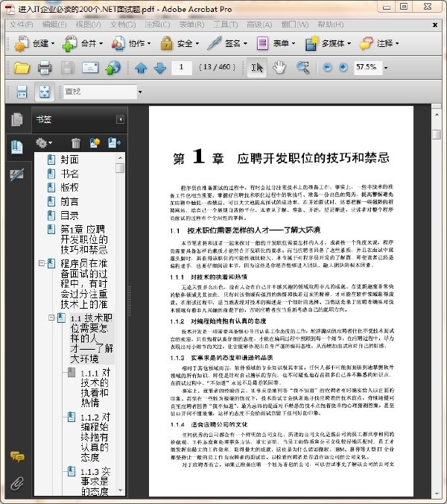Screen dimensions: 447x504
Task: Open the Create (创建) toolbar menu
Action: 34,43
